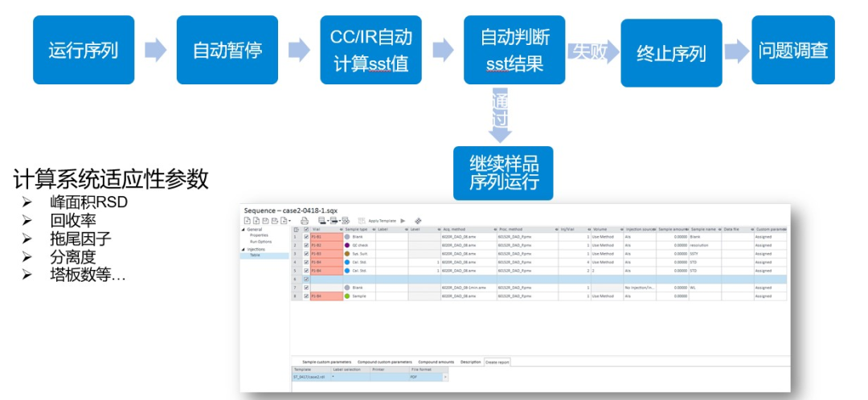Click the 运行序列 flowchart box
This screenshot has height=400, width=868.
point(84,50)
